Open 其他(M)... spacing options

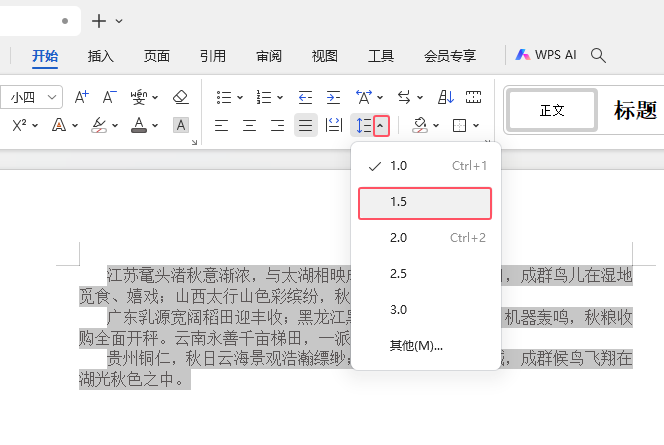(x=425, y=346)
